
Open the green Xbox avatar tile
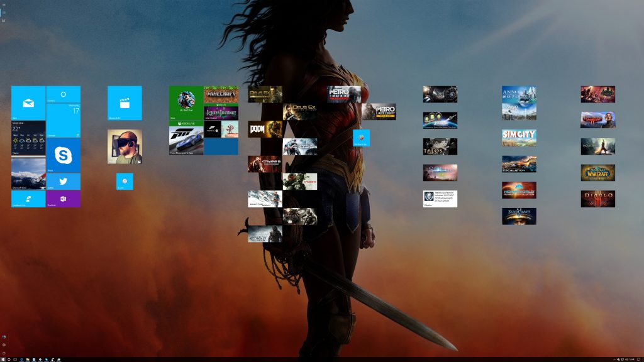pos(186,103)
